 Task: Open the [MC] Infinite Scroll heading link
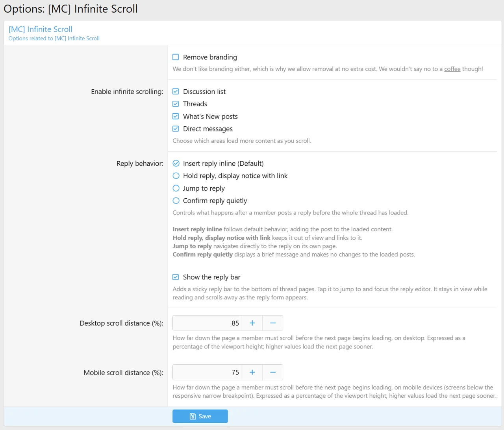pyautogui.click(x=41, y=29)
